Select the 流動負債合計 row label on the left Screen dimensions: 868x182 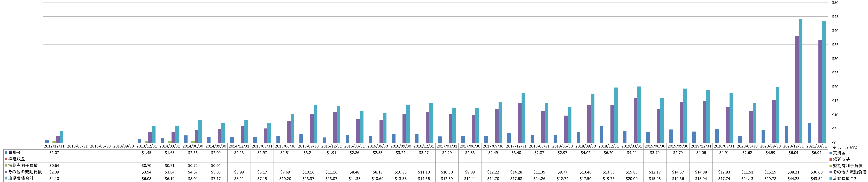coord(21,178)
